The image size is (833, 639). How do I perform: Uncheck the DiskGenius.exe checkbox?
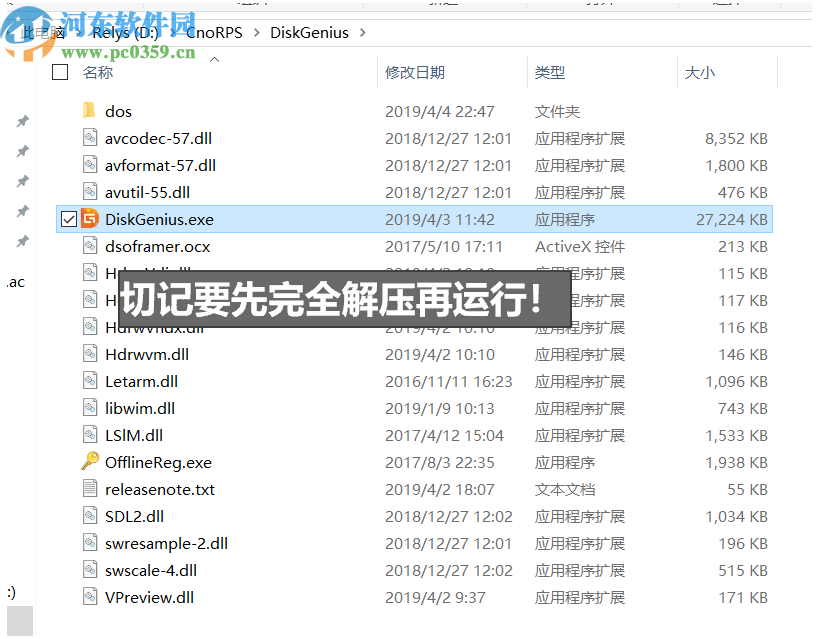coord(67,219)
